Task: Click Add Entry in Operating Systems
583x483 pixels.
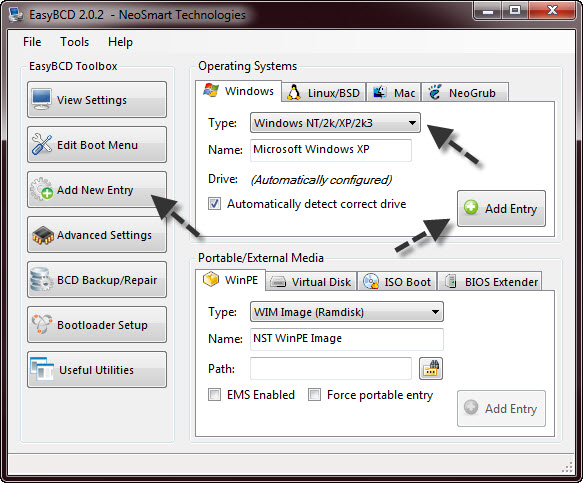Action: coord(501,209)
